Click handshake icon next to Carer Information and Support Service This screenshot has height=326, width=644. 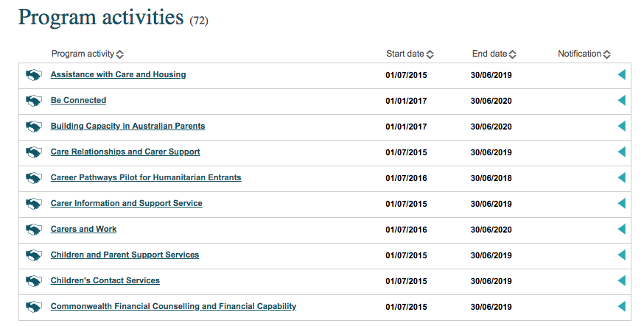34,204
